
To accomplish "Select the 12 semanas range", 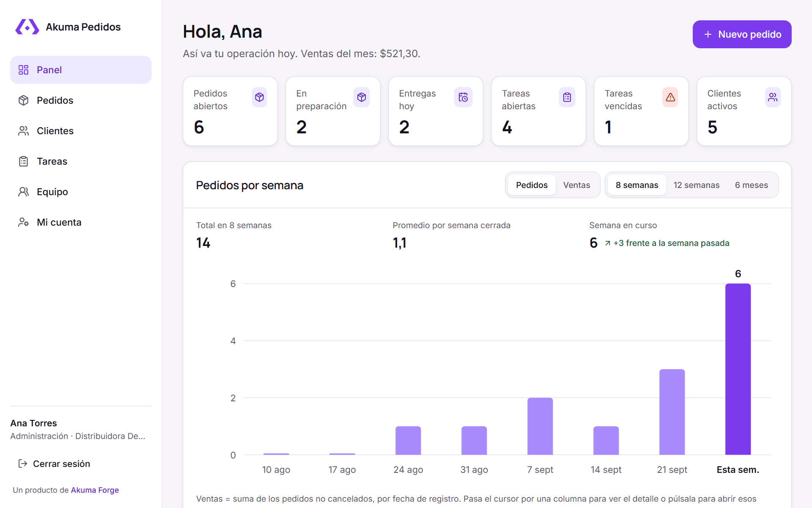I will click(697, 185).
